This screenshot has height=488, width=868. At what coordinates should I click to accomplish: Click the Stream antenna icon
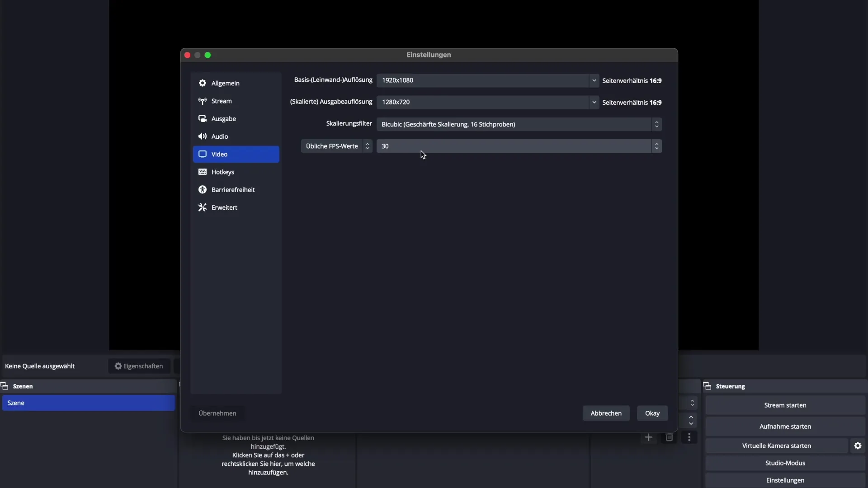pos(203,101)
